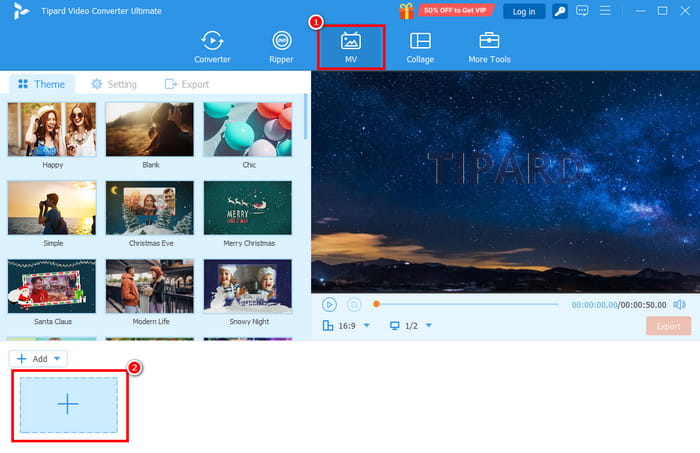Expand the Add button dropdown arrow
Viewport: 700px width, 453px height.
pyautogui.click(x=57, y=358)
